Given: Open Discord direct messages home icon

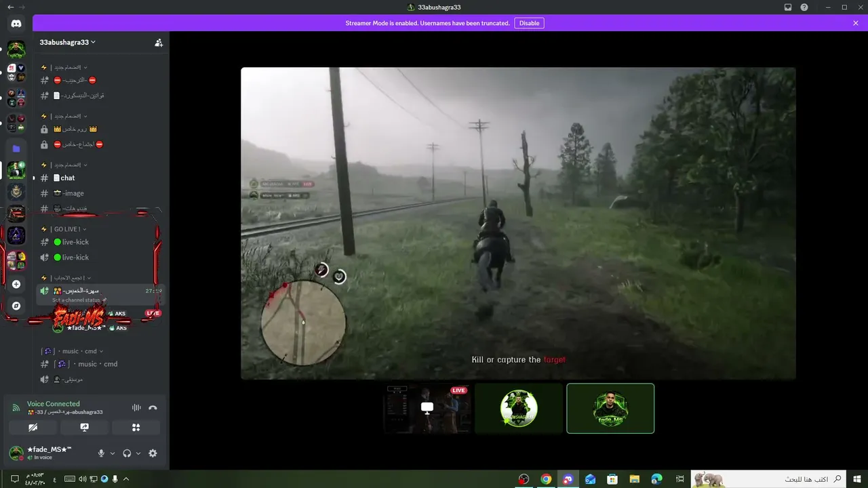Looking at the screenshot, I should [16, 24].
